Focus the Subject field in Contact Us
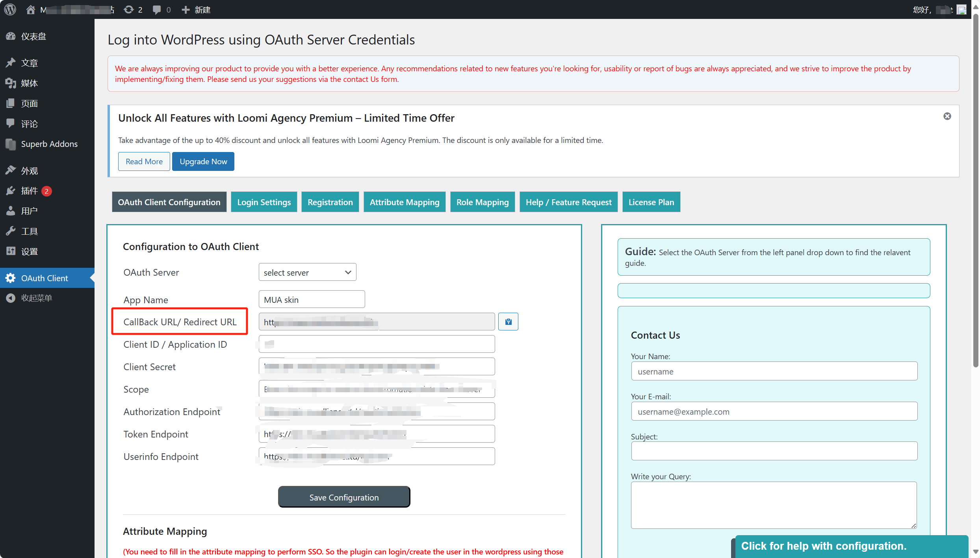980x558 pixels. (x=774, y=451)
